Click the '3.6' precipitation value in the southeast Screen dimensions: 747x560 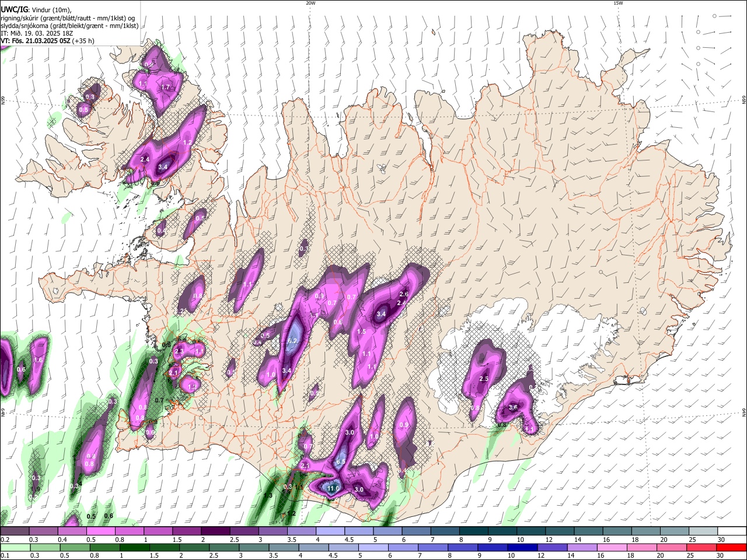(514, 407)
